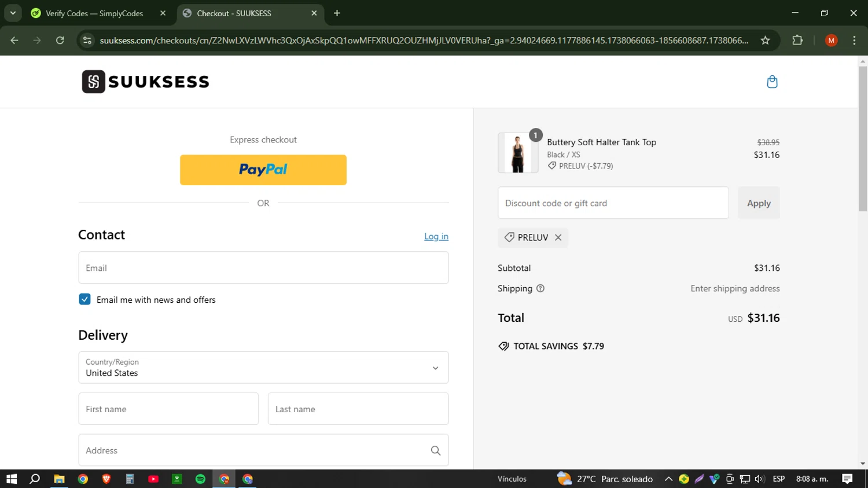Screen dimensions: 868x488
Task: Open the volume control in tray
Action: click(x=760, y=479)
